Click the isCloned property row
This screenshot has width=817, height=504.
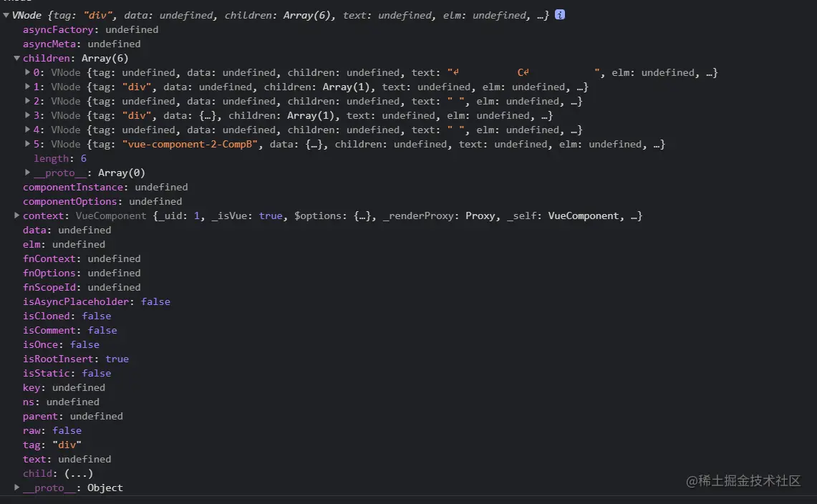67,316
